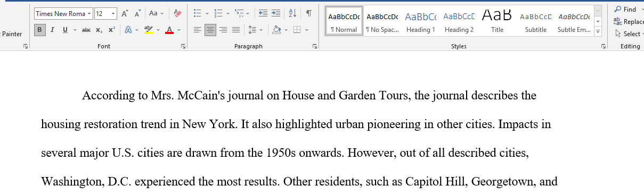Insert a numbered list
644x194 pixels.
(218, 13)
